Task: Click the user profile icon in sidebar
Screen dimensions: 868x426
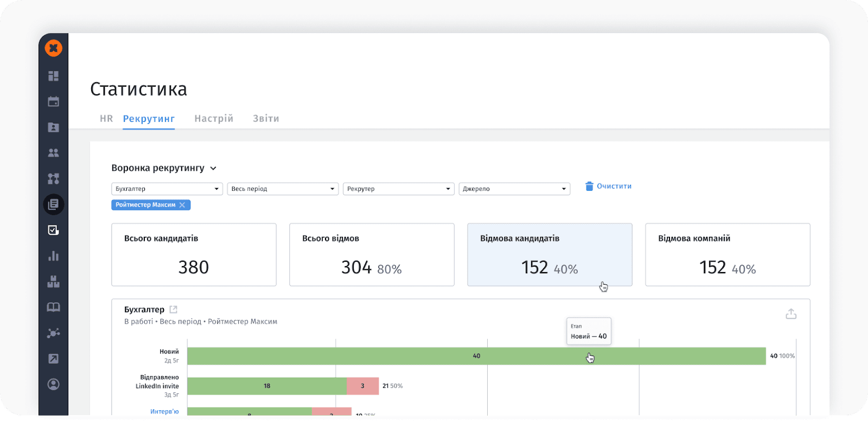Action: 53,384
